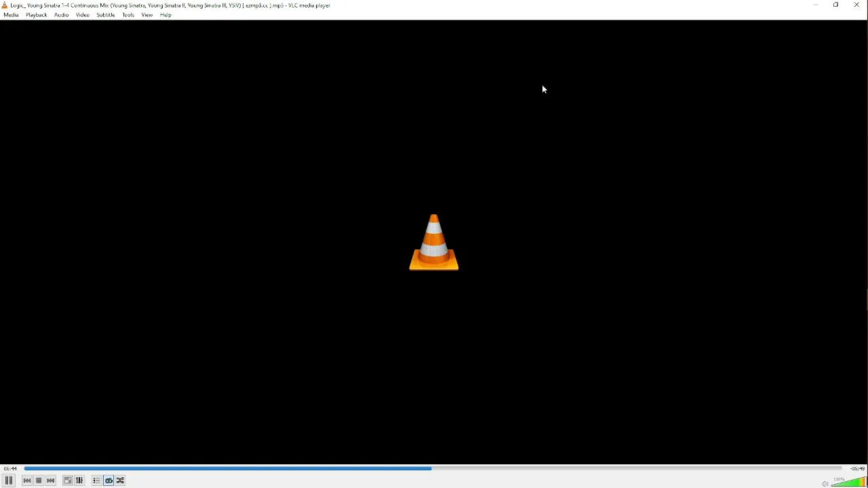Click the VLC cone in the video area
Screen dimensions: 868x488
(434, 243)
